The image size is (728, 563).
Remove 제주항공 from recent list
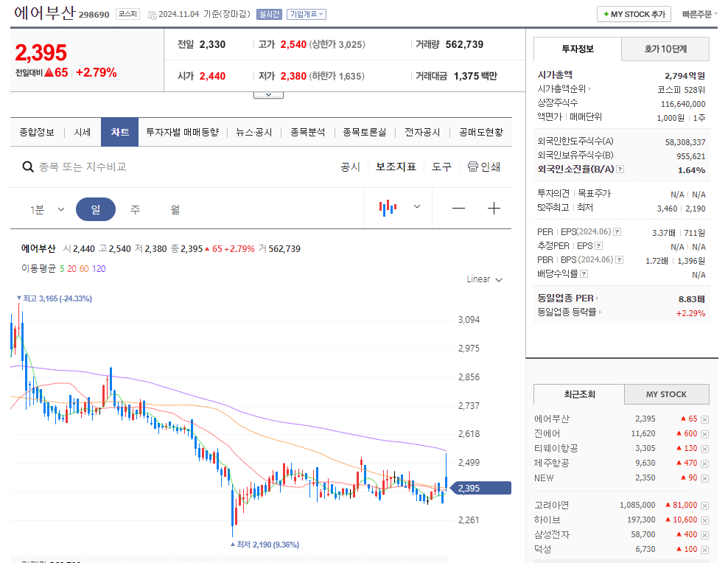pos(704,464)
